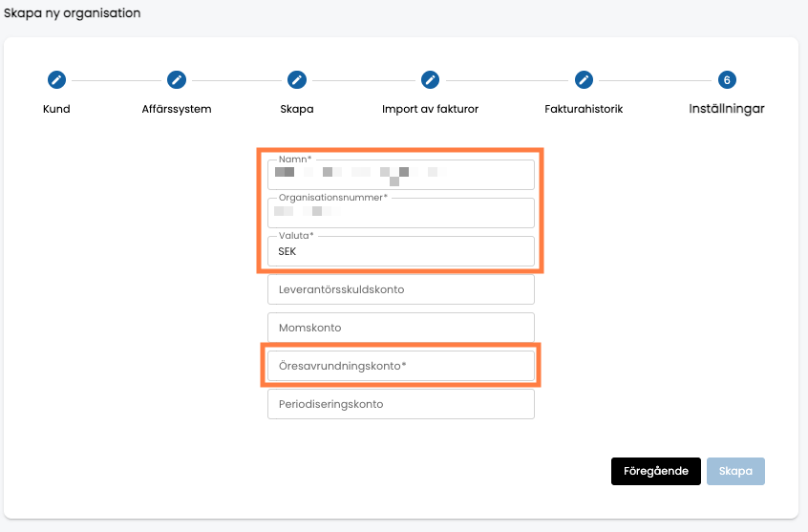The image size is (808, 532).
Task: Focus the Öresavrundningskonto field
Action: point(401,366)
